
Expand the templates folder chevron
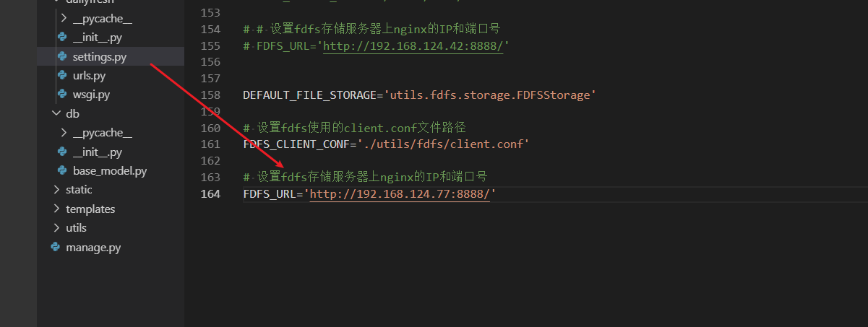pos(57,209)
